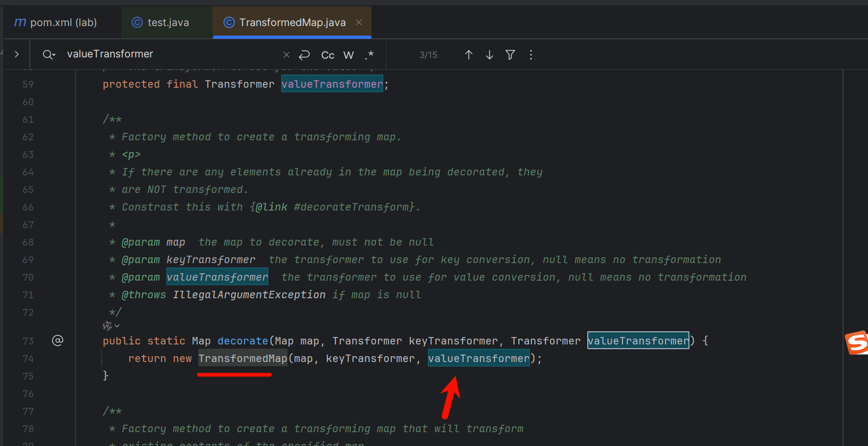Click the new line icon in search bar
This screenshot has height=446, width=868.
(304, 55)
